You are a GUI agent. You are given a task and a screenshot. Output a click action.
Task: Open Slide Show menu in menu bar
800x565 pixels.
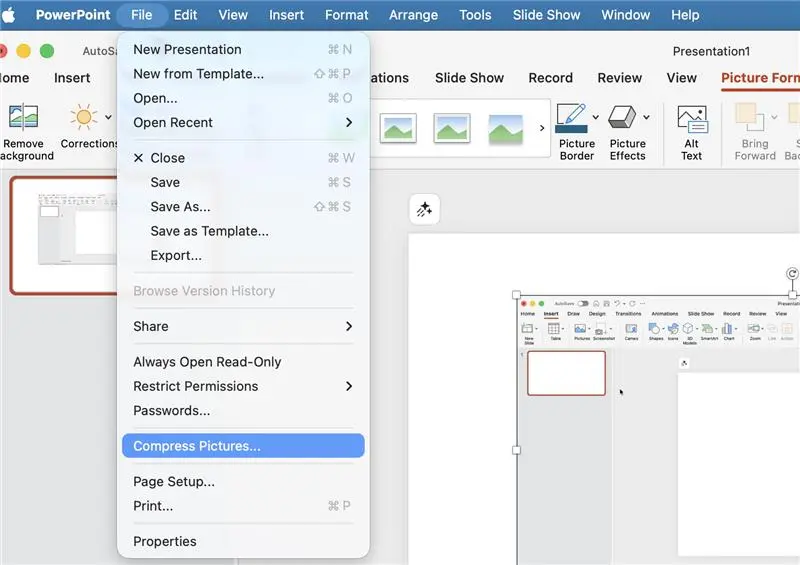(546, 15)
